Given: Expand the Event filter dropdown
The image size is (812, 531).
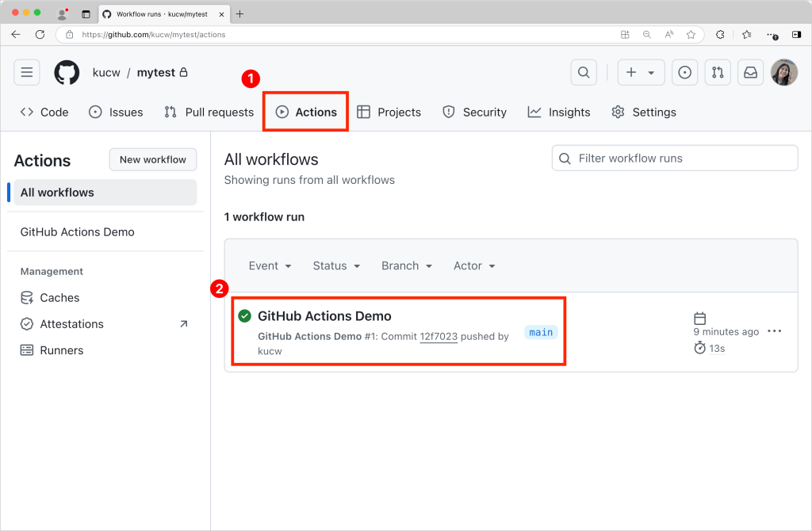Looking at the screenshot, I should [270, 266].
